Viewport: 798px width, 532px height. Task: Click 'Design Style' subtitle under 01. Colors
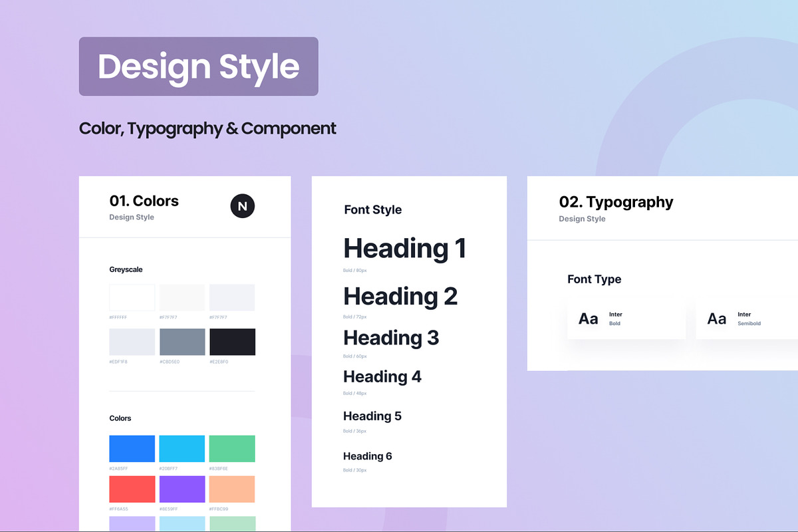132,217
